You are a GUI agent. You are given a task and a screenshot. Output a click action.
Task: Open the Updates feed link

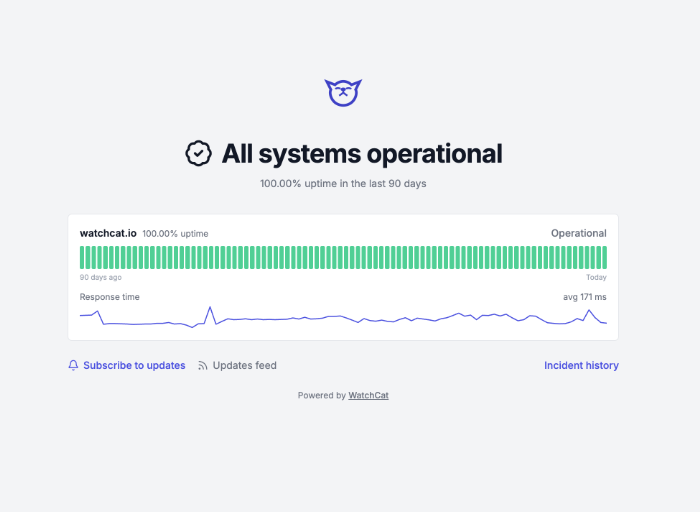(x=244, y=366)
